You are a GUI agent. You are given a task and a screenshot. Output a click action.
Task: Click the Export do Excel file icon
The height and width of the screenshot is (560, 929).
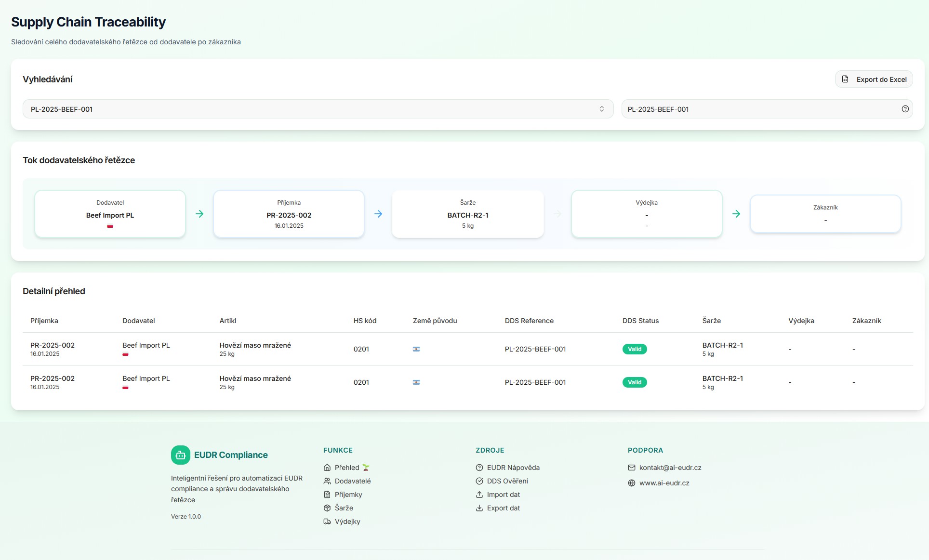tap(845, 79)
